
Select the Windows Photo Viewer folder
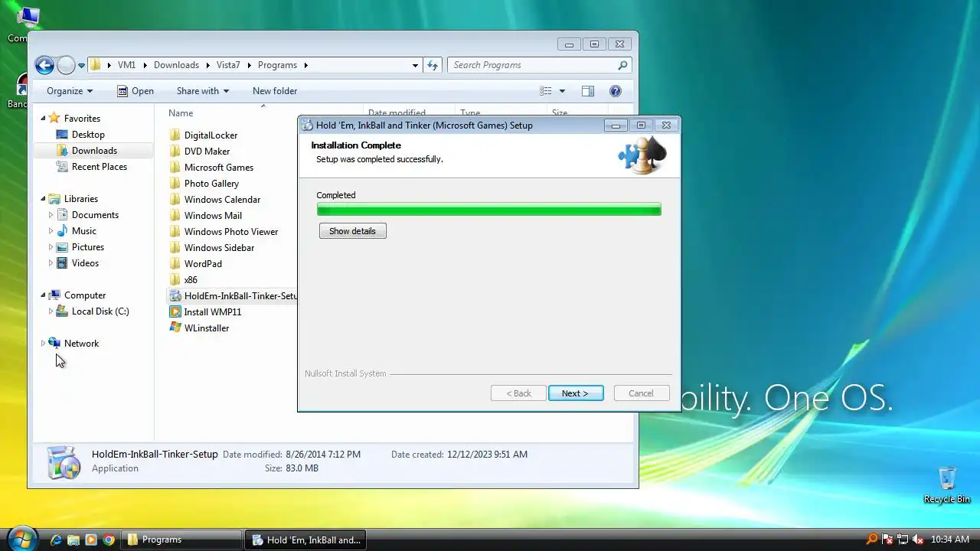tap(231, 232)
